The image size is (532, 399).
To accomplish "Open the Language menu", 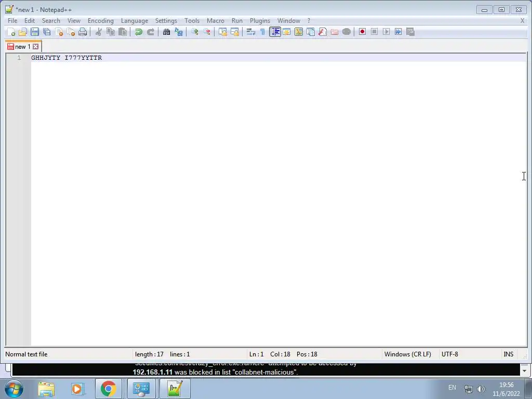I will 135,21.
